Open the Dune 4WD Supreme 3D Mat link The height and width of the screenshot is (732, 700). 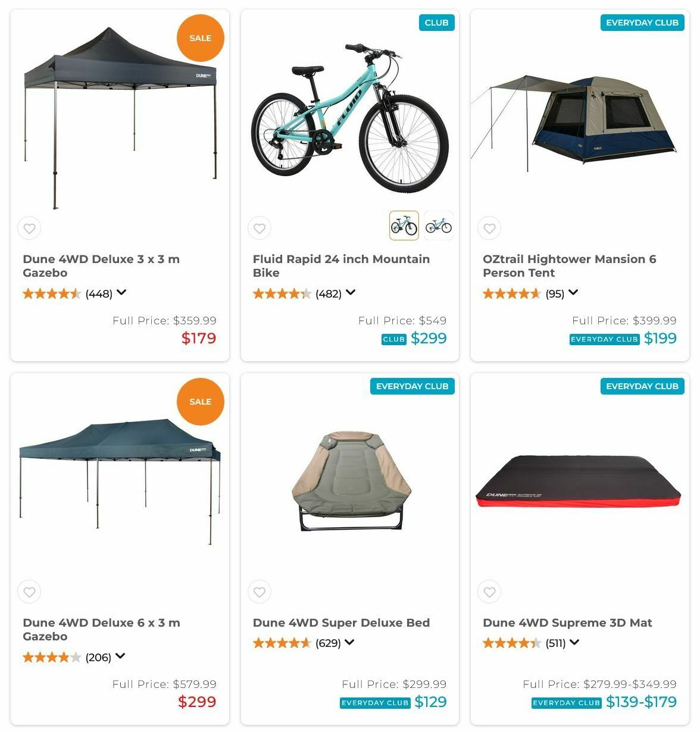(x=567, y=622)
